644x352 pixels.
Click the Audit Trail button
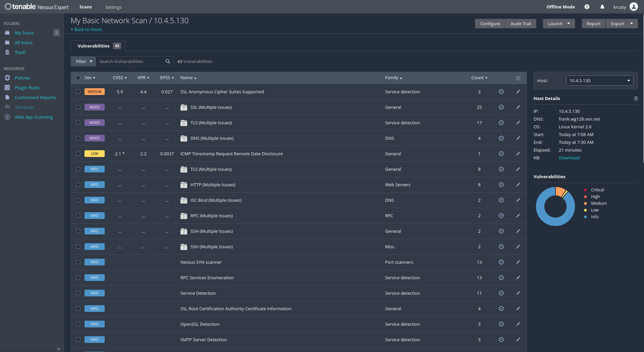click(521, 24)
